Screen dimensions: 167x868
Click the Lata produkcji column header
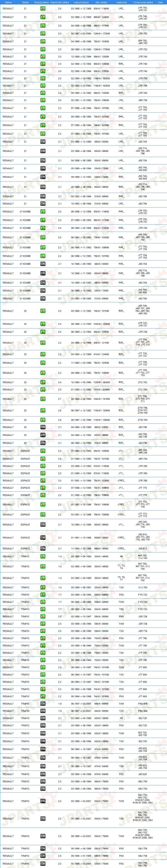pyautogui.click(x=81, y=2)
